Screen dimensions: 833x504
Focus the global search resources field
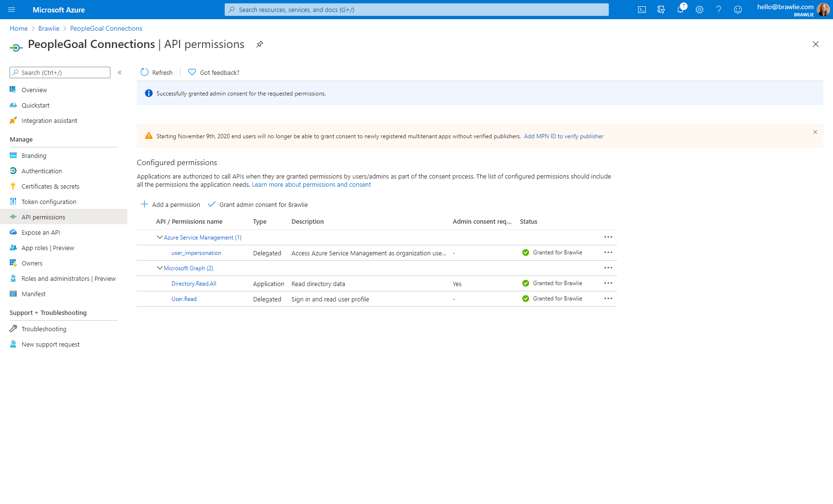tap(417, 10)
